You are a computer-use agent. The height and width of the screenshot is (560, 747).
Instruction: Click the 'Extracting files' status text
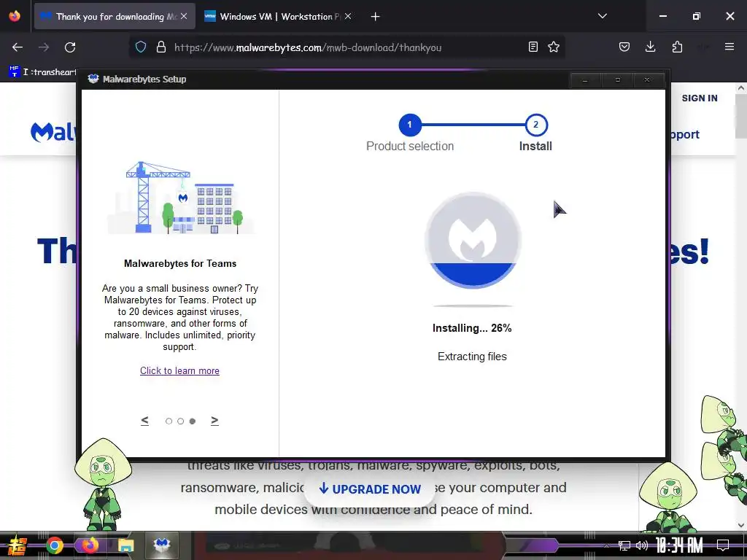[472, 357]
